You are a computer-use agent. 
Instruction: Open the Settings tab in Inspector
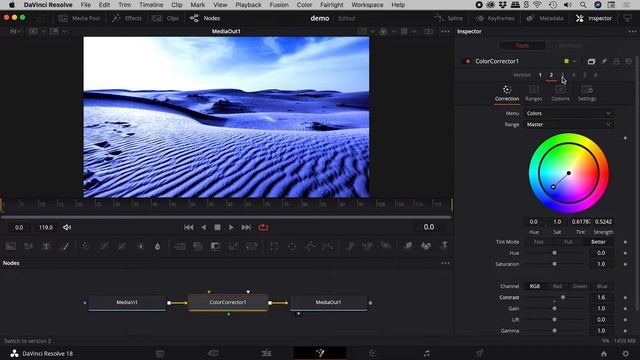click(587, 93)
